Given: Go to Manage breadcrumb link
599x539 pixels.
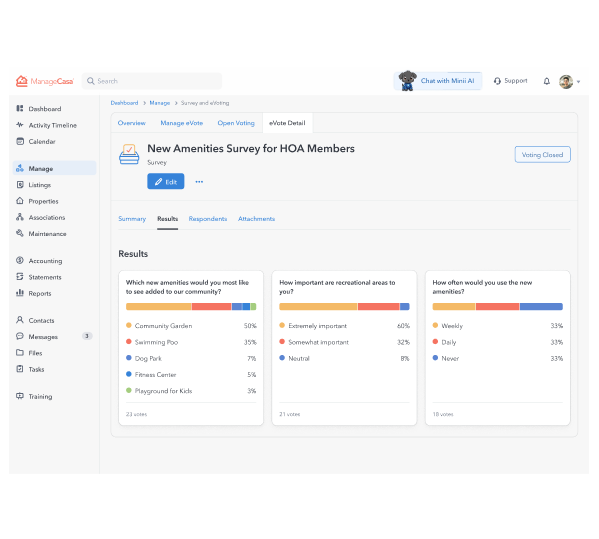Looking at the screenshot, I should (x=160, y=103).
